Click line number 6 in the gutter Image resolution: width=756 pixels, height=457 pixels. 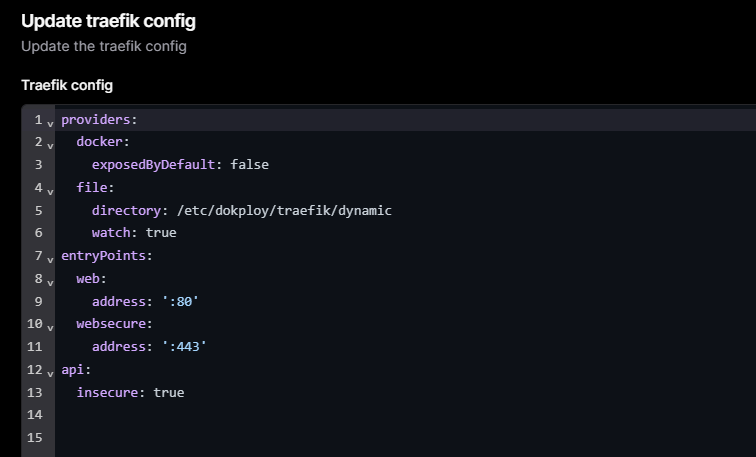(38, 233)
